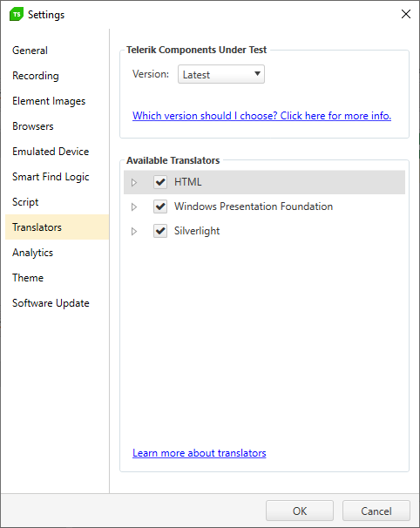Select the Browsers section
Image resolution: width=420 pixels, height=528 pixels.
(x=32, y=126)
